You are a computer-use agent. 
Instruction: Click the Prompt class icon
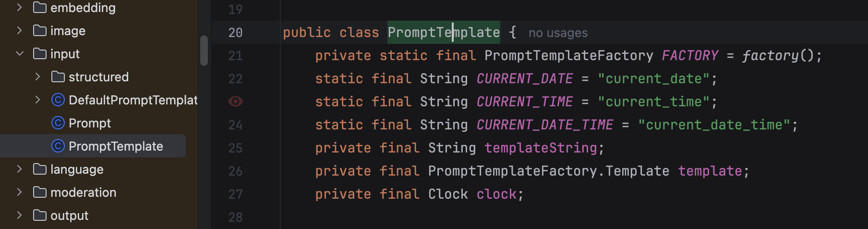click(x=58, y=123)
